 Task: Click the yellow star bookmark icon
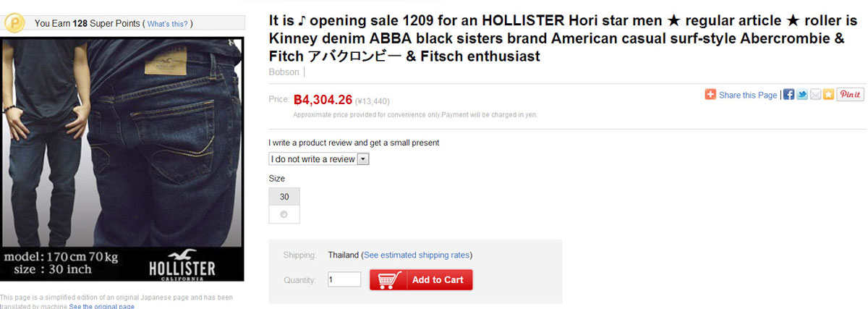pyautogui.click(x=827, y=95)
